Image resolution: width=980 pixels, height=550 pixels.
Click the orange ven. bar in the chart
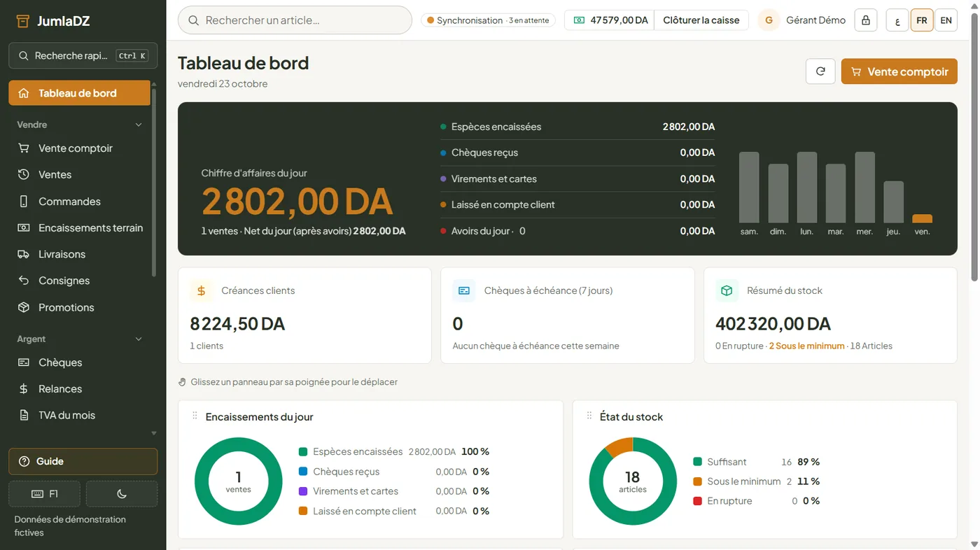click(922, 218)
